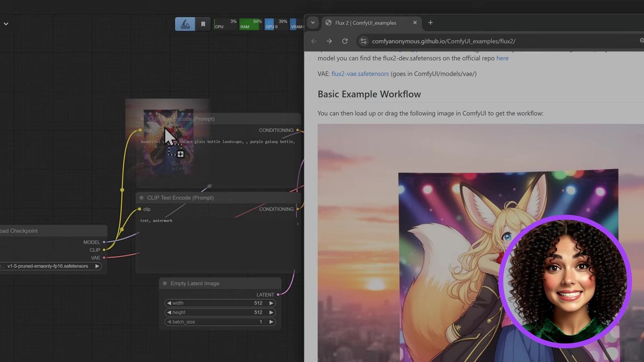
Task: Click the Empty Latent Image node title
Action: [195, 283]
